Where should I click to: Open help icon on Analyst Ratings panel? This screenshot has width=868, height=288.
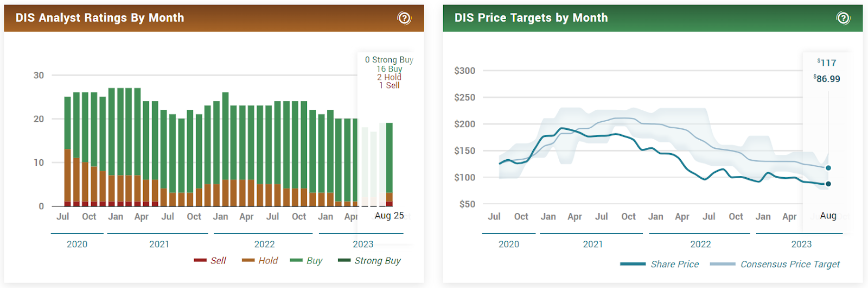click(404, 18)
